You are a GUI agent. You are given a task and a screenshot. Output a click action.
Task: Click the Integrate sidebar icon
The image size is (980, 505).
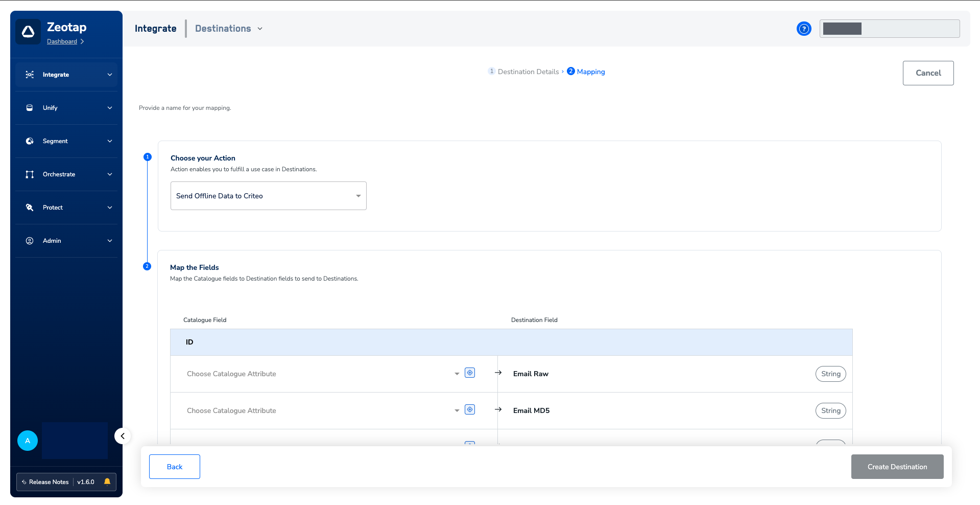point(30,75)
